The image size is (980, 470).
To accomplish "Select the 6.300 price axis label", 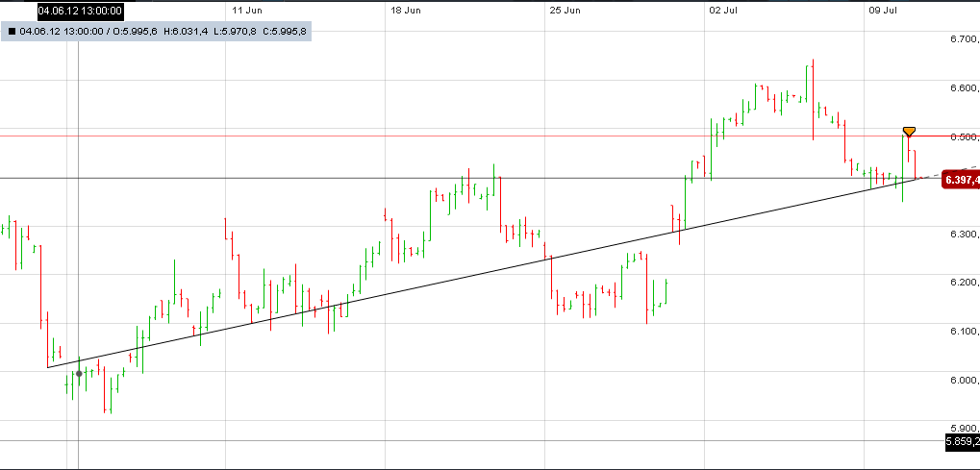I will click(963, 235).
